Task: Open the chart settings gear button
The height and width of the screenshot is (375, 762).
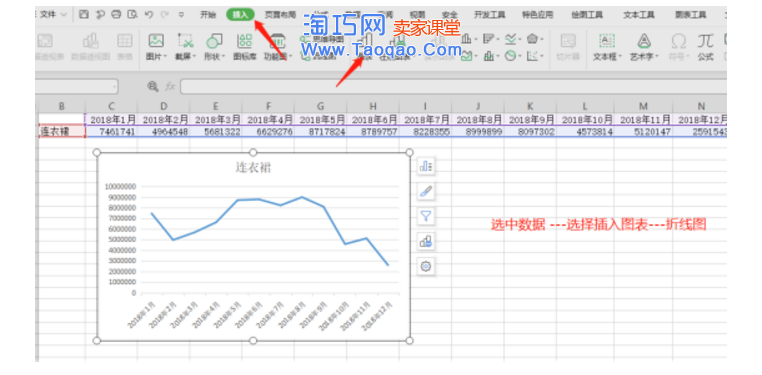Action: pyautogui.click(x=426, y=266)
